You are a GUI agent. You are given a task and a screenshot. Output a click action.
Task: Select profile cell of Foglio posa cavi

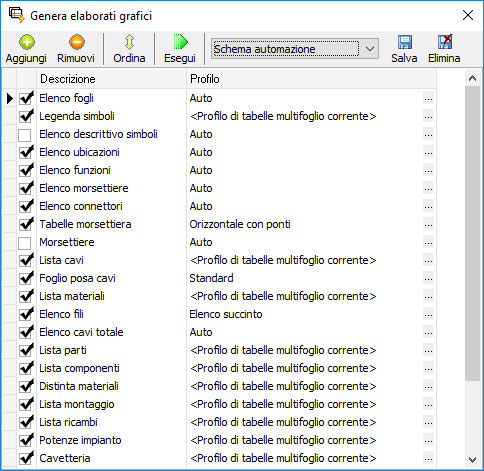tap(305, 278)
